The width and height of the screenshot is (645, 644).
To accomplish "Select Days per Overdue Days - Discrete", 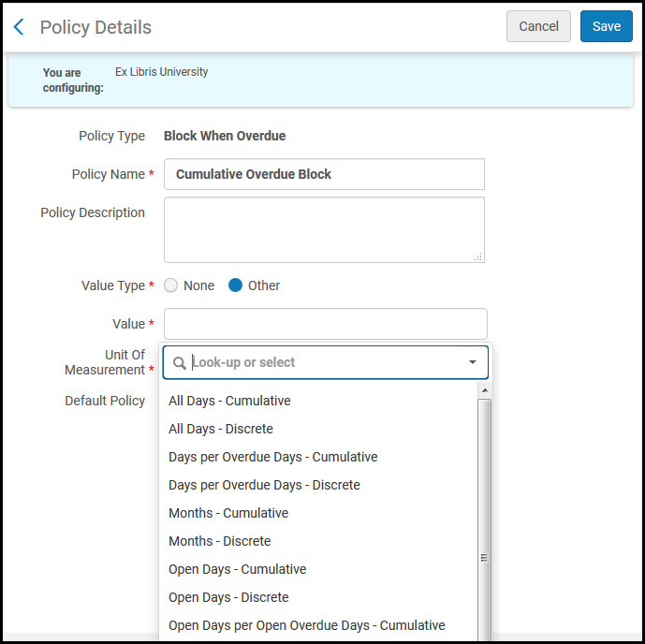I will pyautogui.click(x=264, y=485).
